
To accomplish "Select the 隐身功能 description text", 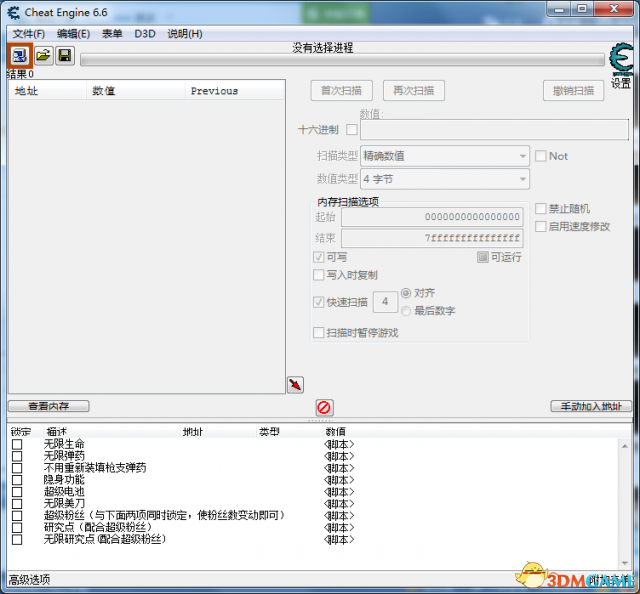I will tap(64, 480).
